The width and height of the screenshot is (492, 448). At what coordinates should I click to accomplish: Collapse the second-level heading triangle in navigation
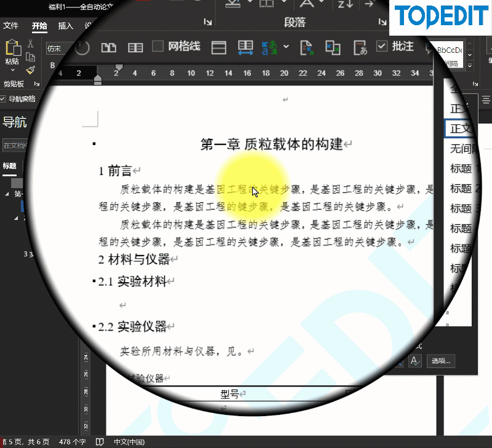(16, 218)
